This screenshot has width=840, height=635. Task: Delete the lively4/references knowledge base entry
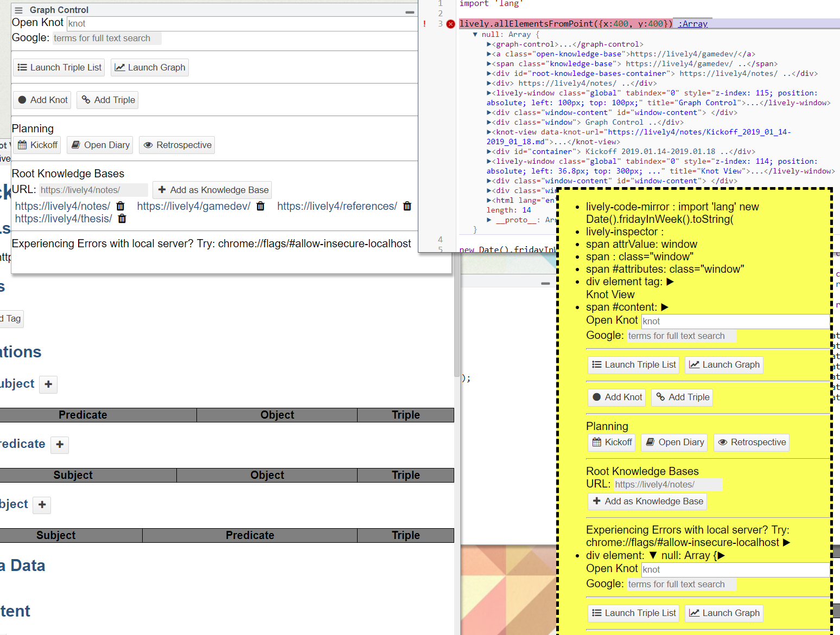pos(407,206)
